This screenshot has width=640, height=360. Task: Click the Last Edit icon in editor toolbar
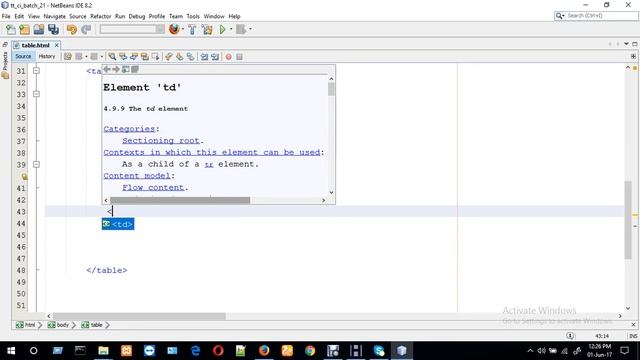coord(68,57)
